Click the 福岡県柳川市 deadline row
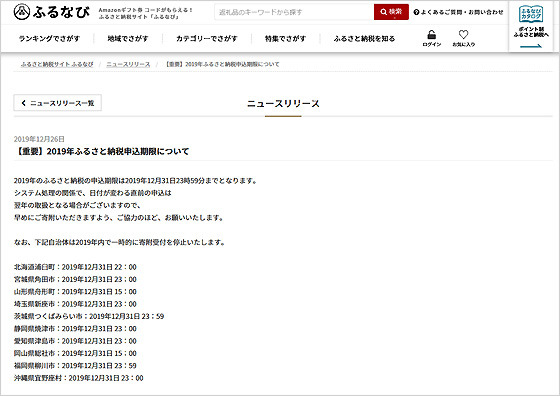The width and height of the screenshot is (560, 396). (75, 366)
